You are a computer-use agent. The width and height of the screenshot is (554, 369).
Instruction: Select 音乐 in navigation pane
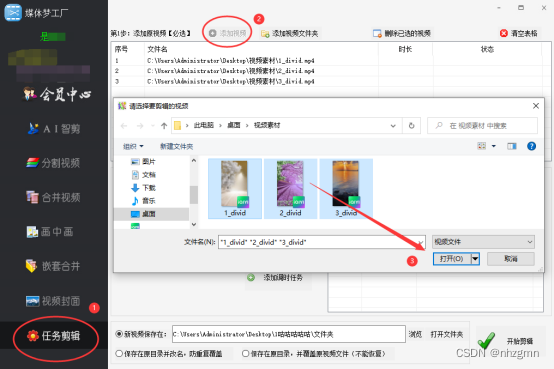coord(143,201)
